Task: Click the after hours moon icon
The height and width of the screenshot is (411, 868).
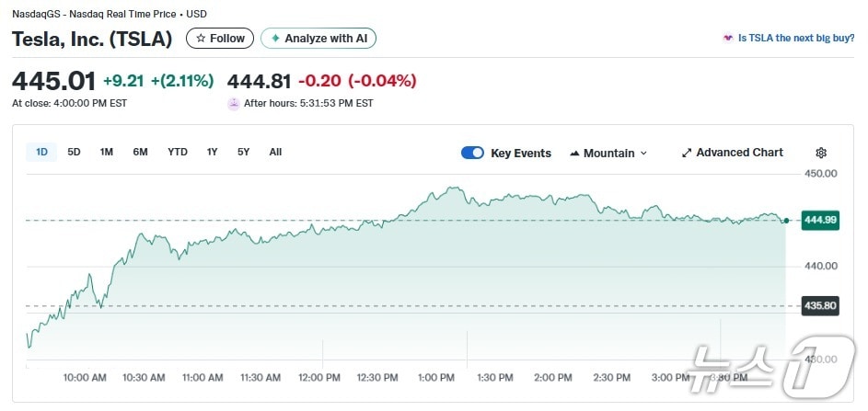Action: 234,103
